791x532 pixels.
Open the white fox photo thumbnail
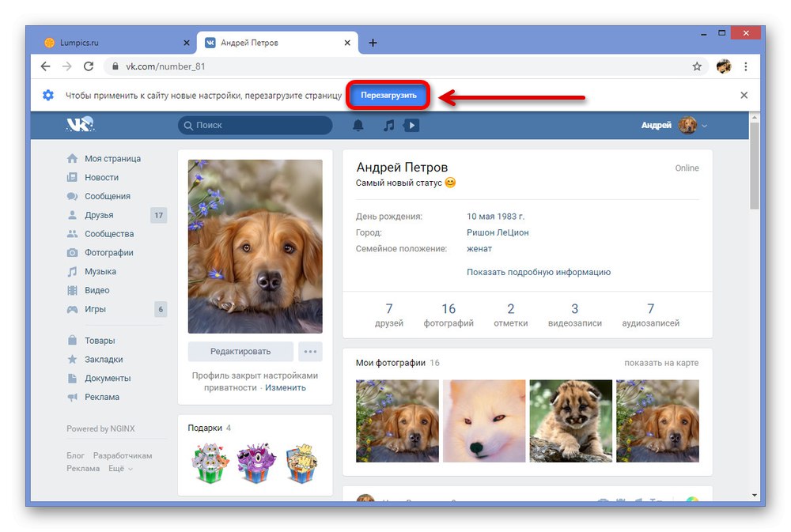tap(484, 421)
